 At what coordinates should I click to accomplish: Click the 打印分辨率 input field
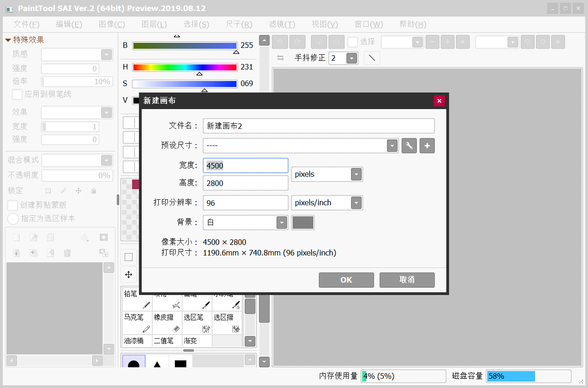click(x=246, y=203)
